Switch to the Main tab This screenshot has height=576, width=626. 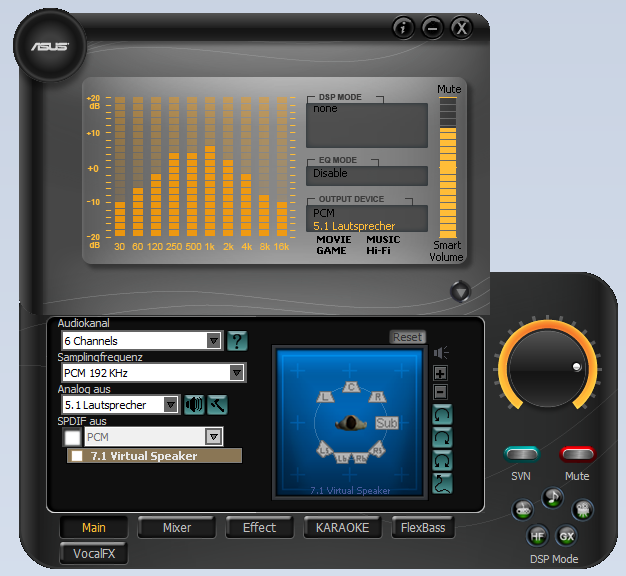click(x=94, y=528)
